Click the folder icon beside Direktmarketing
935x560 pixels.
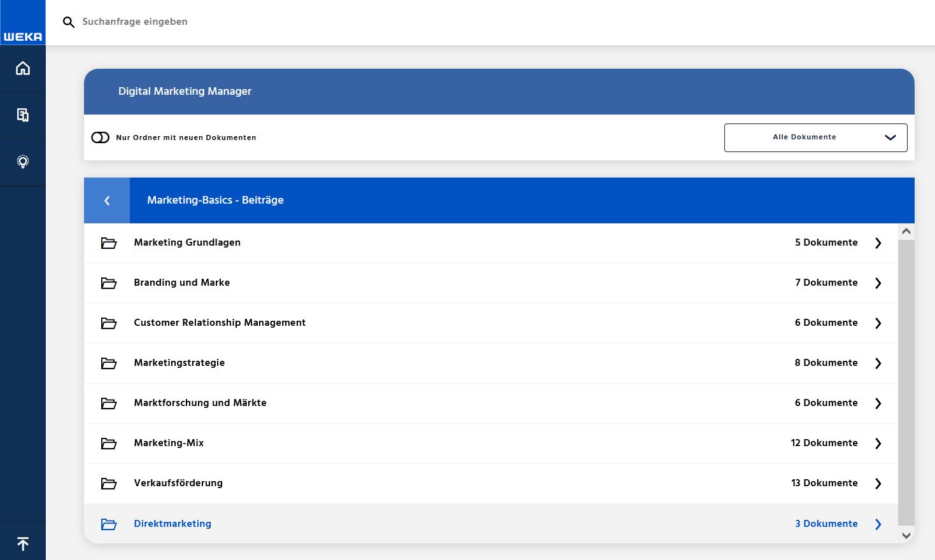[109, 524]
